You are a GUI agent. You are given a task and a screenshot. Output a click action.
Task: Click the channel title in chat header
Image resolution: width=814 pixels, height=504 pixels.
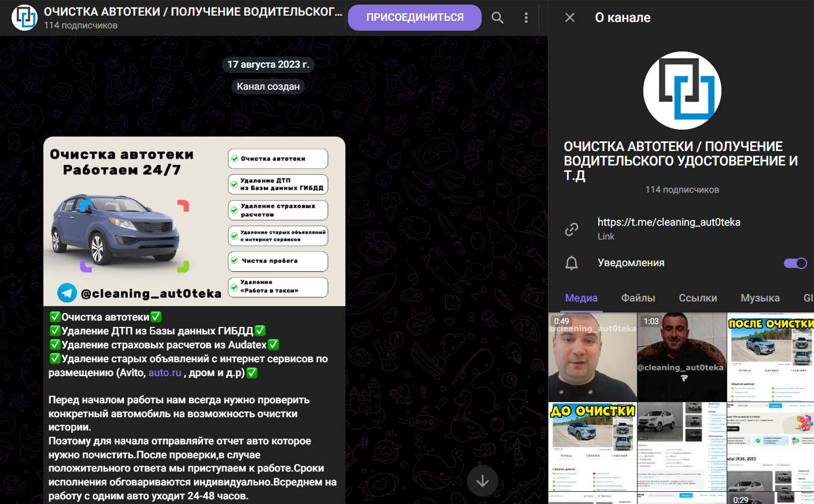pos(193,12)
